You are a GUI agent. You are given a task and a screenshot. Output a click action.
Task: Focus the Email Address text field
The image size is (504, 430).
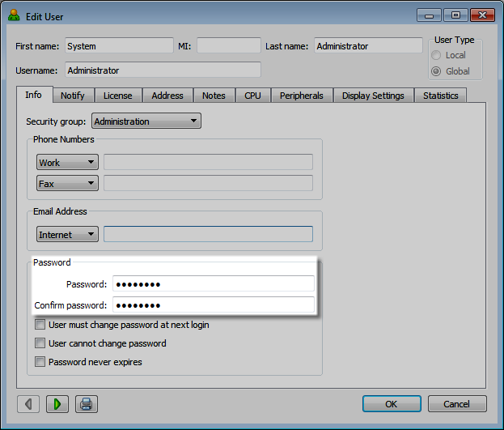click(x=208, y=235)
